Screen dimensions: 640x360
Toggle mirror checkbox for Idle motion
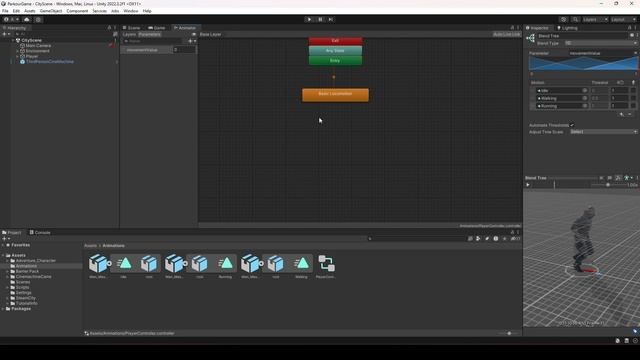[633, 91]
